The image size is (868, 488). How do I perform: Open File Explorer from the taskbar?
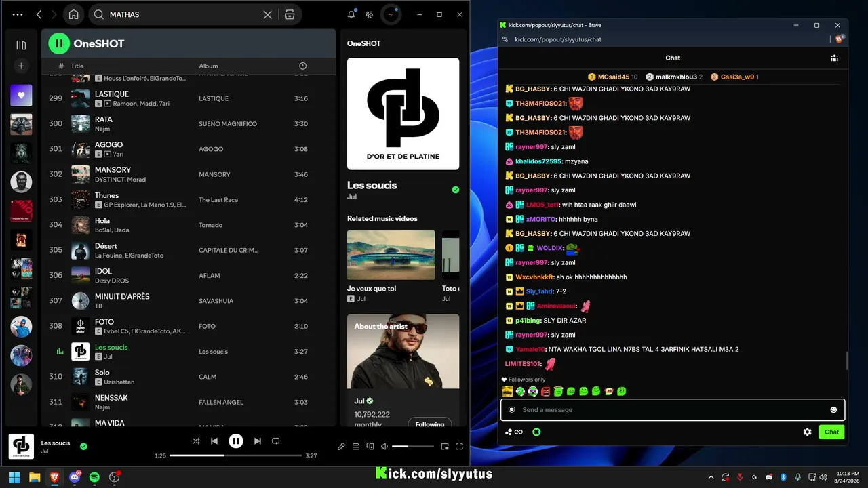coord(35,477)
